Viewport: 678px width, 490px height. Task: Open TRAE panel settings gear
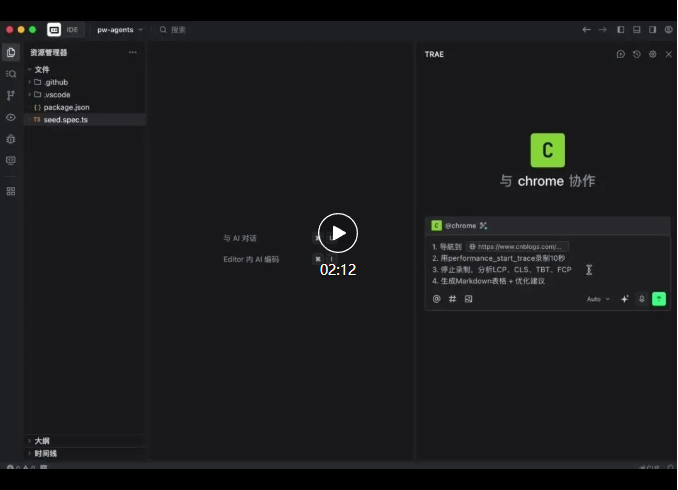tap(652, 54)
